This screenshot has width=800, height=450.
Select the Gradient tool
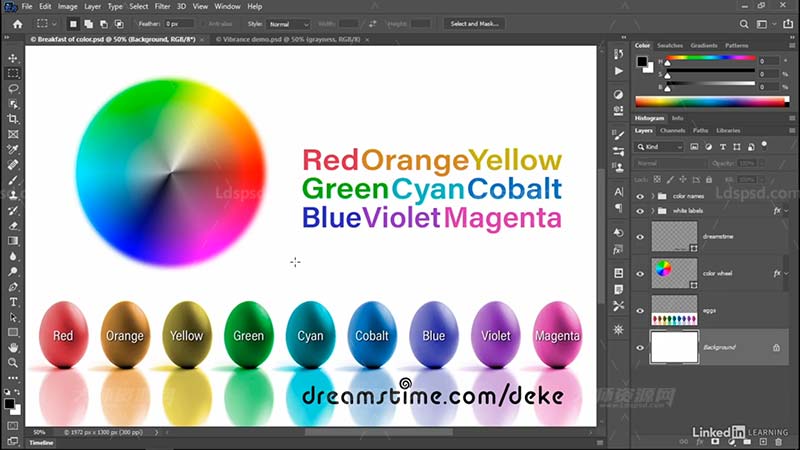coord(13,241)
